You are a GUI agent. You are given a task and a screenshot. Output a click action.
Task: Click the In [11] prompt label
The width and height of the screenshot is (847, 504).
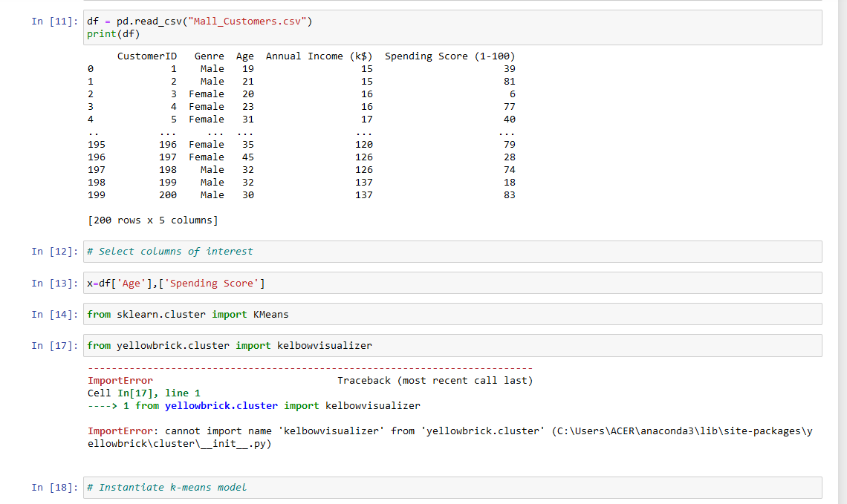pyautogui.click(x=52, y=21)
